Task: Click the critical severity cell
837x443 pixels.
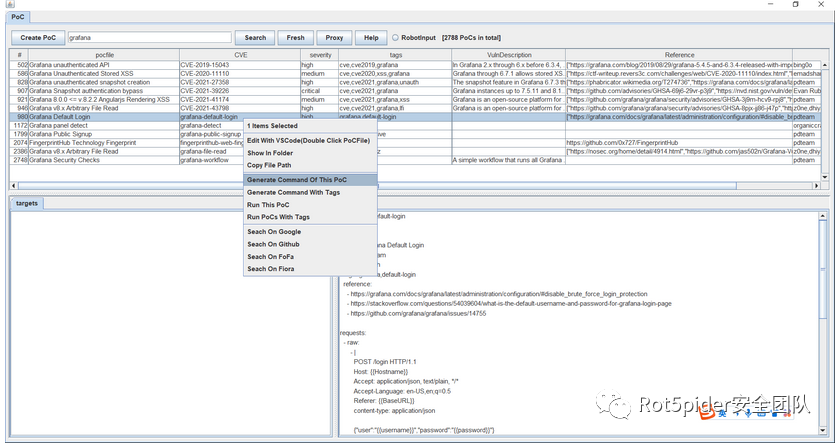Action: 320,91
